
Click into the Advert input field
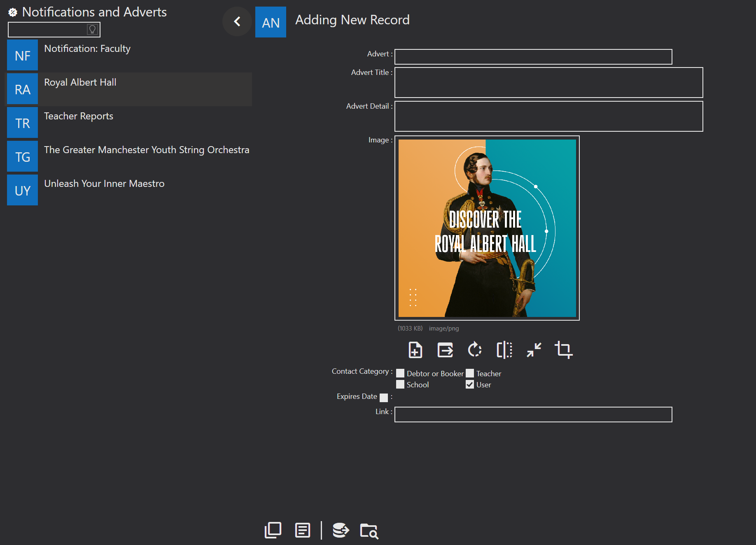point(533,57)
